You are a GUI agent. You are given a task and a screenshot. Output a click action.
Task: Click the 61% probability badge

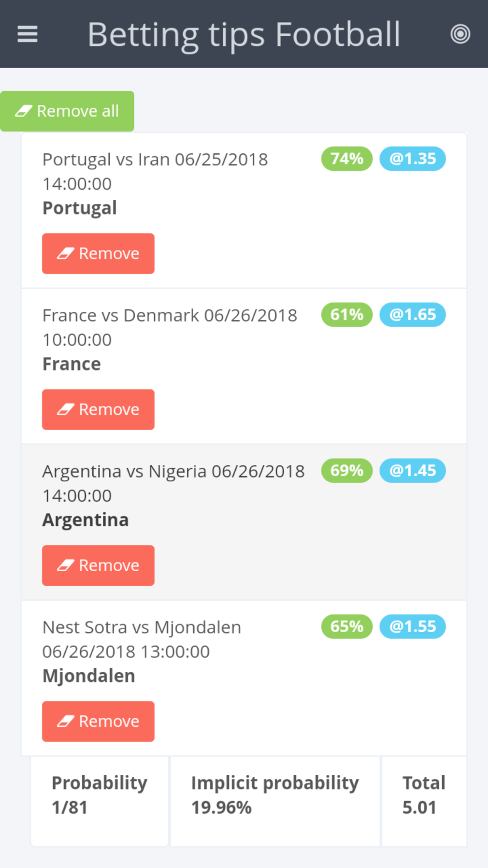point(346,315)
